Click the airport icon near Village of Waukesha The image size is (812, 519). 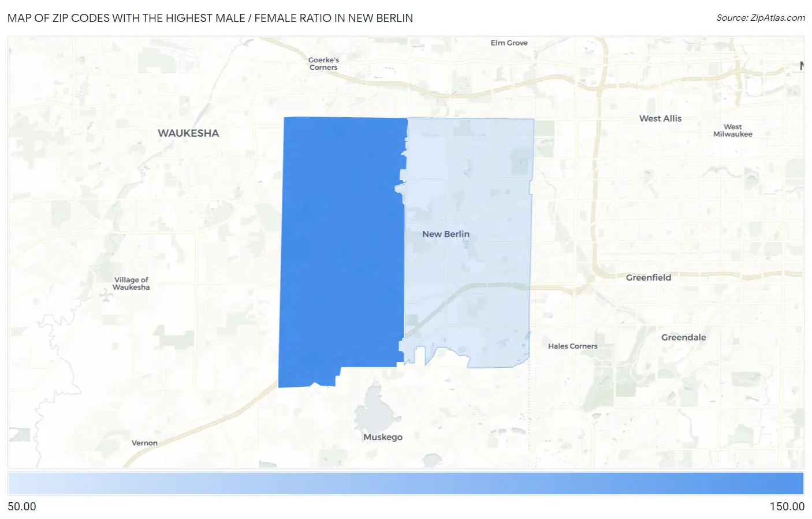(x=106, y=296)
